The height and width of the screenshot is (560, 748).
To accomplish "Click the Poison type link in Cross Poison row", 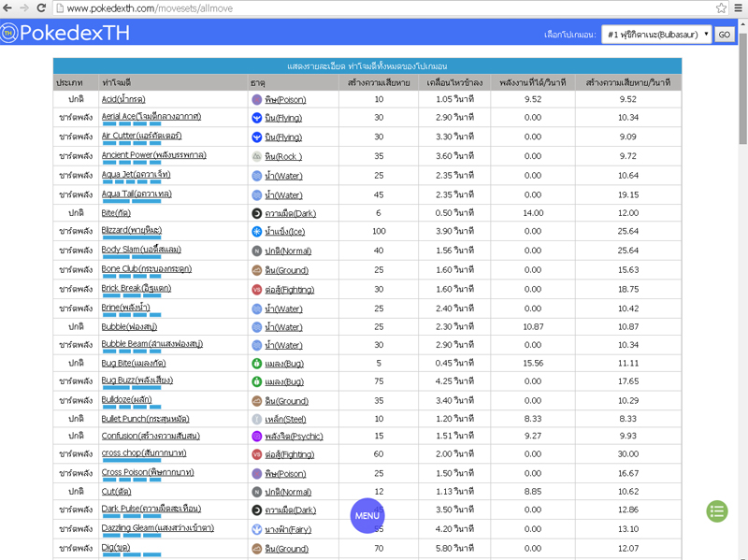I will pyautogui.click(x=285, y=474).
